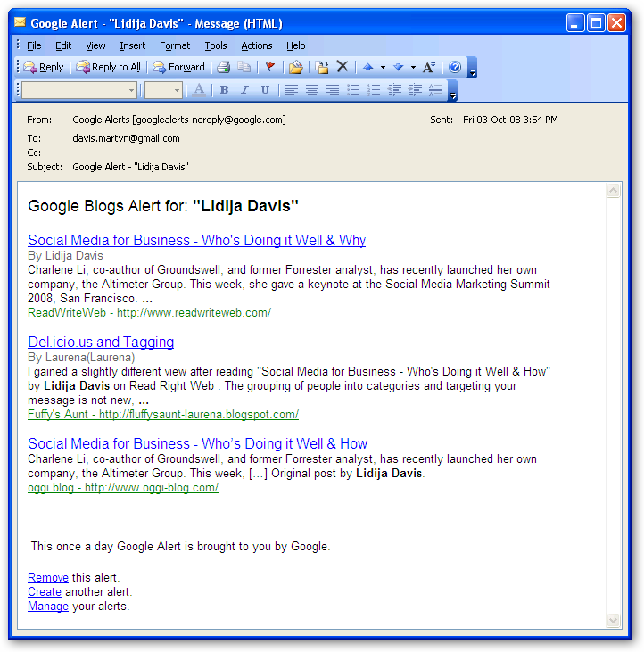Click Create another alert link
Image resolution: width=644 pixels, height=652 pixels.
tap(45, 591)
